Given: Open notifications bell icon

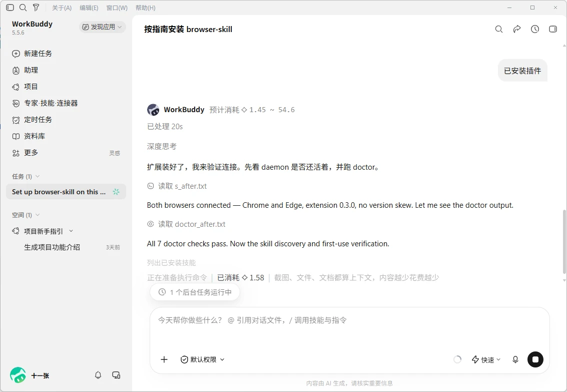Looking at the screenshot, I should (x=98, y=375).
